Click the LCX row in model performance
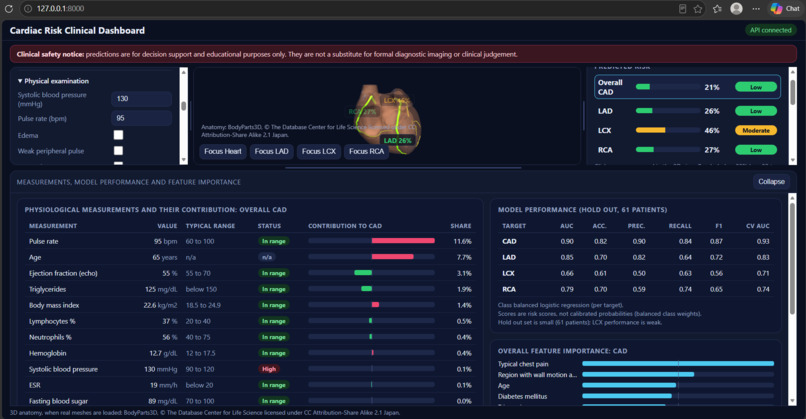Screen dimensions: 806x419 coord(636,273)
